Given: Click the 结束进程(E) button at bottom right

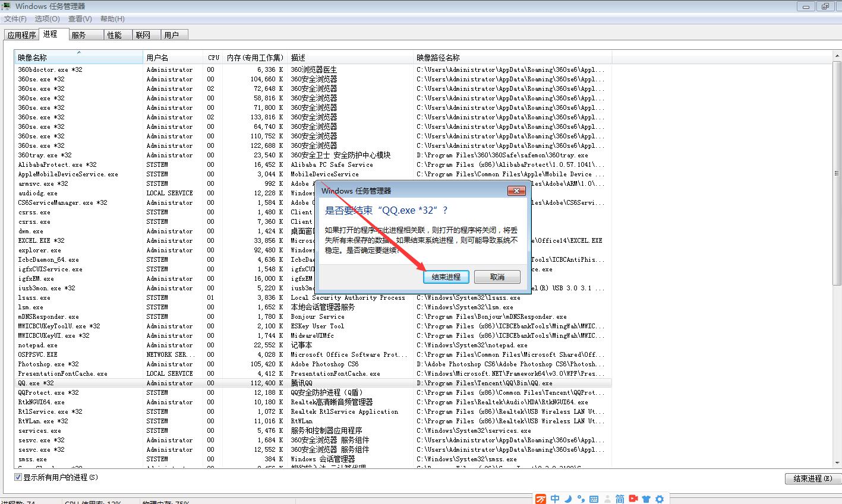Looking at the screenshot, I should pyautogui.click(x=811, y=478).
